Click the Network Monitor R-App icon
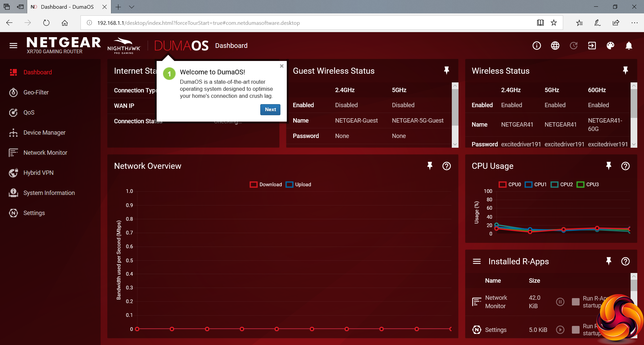This screenshot has height=345, width=644. click(477, 302)
